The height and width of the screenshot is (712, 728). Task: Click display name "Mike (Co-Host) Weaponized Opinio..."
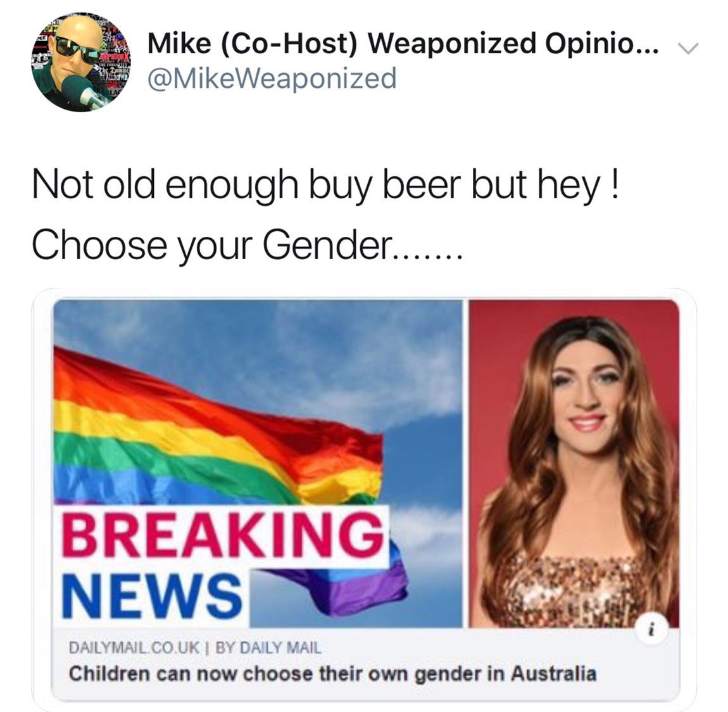[x=403, y=43]
